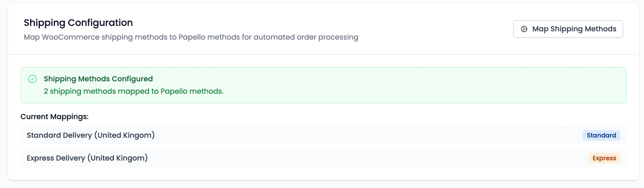Click the Shipping Methods Configured heading

(x=98, y=79)
